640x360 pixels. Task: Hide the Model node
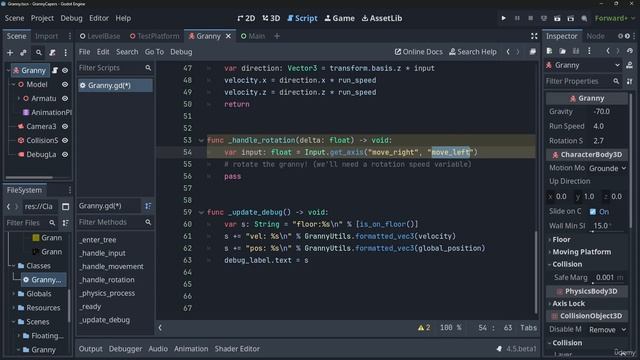[65, 84]
